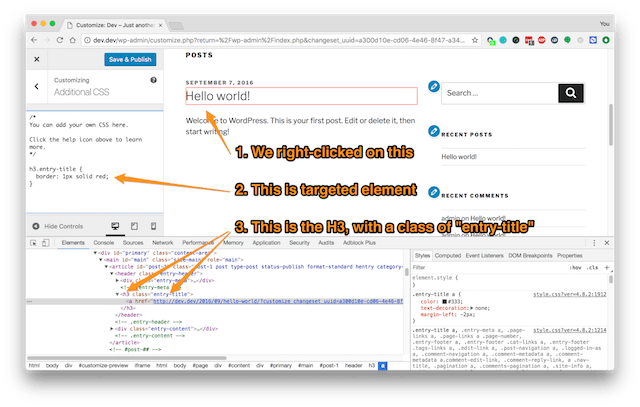Switch preview to mobile device icon
The image size is (640, 407).
tap(153, 226)
